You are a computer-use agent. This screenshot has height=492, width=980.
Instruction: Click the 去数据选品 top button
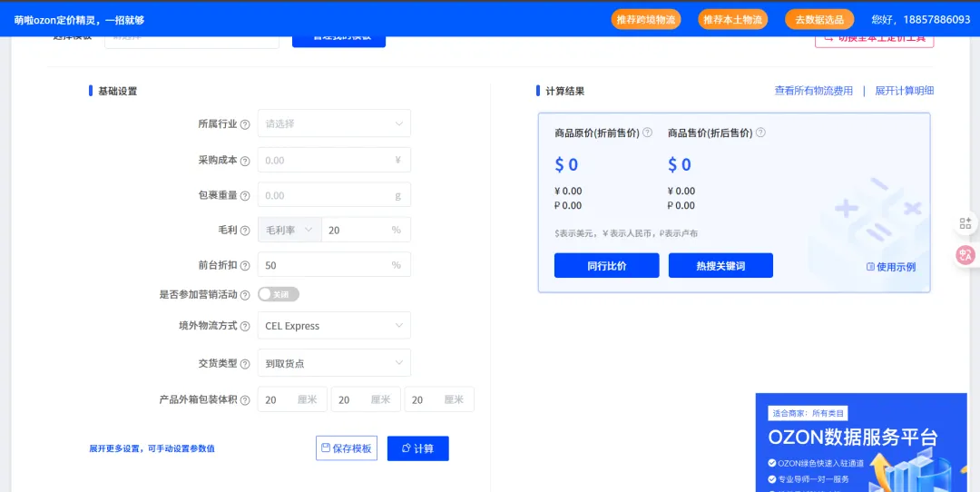click(819, 19)
